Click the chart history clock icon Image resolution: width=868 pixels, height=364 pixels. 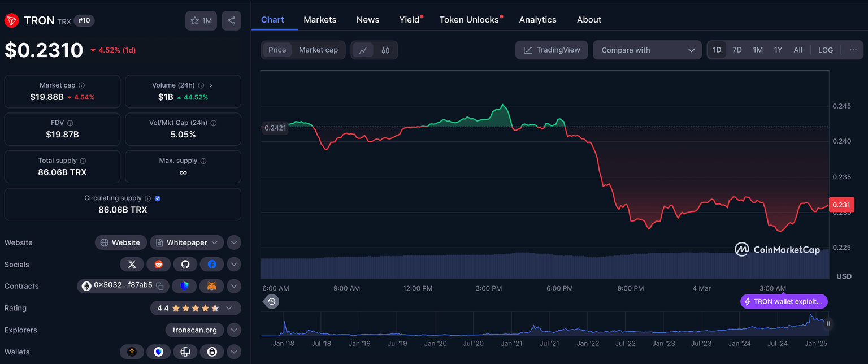point(271,301)
